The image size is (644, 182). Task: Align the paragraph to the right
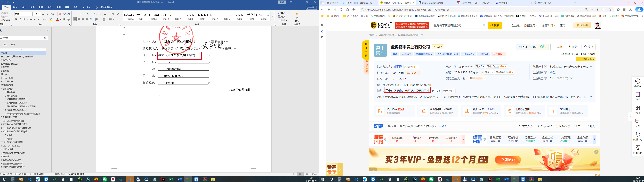[83, 19]
